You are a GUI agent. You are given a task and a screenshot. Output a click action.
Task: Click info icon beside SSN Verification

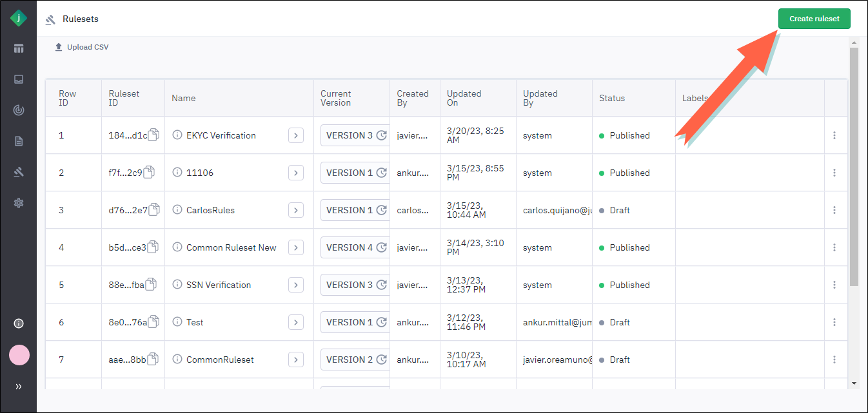[177, 285]
